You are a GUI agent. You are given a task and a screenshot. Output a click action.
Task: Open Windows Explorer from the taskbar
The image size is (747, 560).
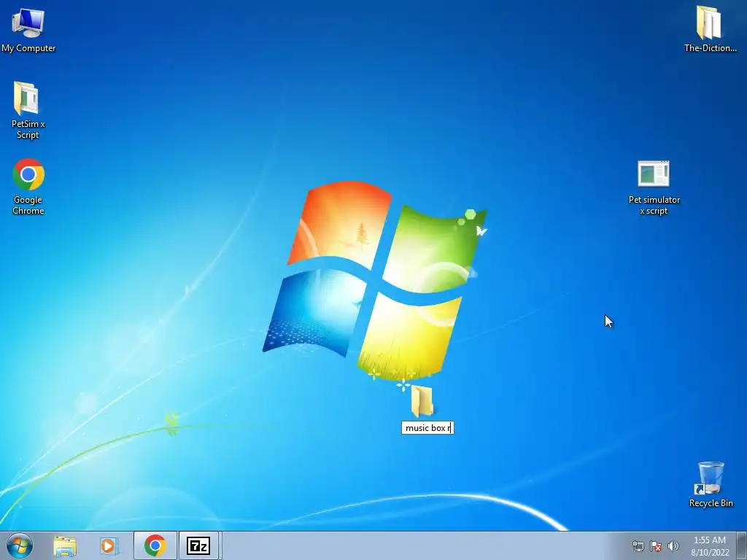[65, 546]
